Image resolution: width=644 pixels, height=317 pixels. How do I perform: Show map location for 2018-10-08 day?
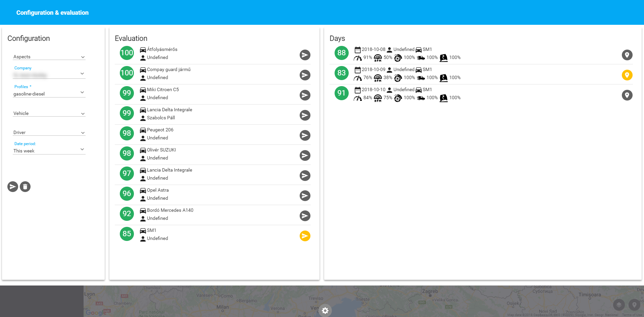(x=627, y=55)
